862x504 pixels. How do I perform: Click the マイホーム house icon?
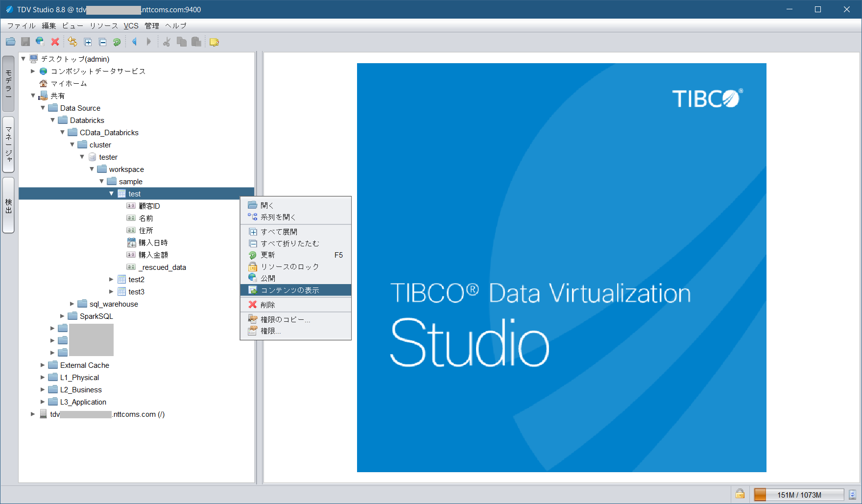(x=44, y=83)
